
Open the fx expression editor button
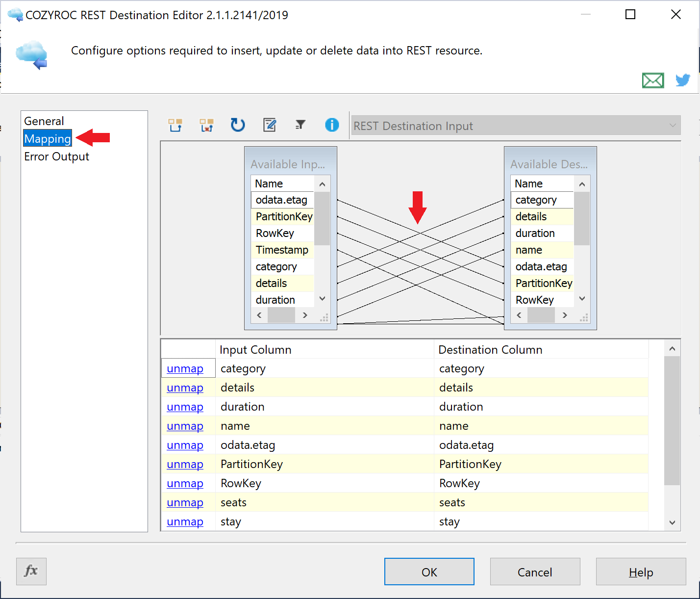31,572
